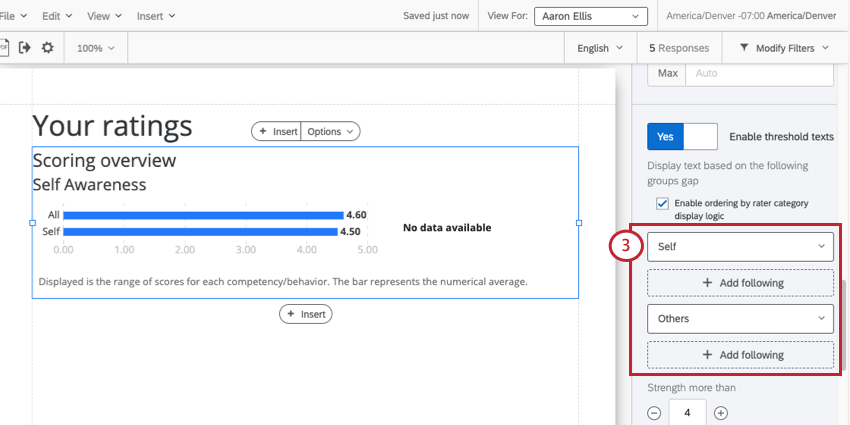Click the All bar in chart
The height and width of the screenshot is (425, 850).
coord(203,215)
